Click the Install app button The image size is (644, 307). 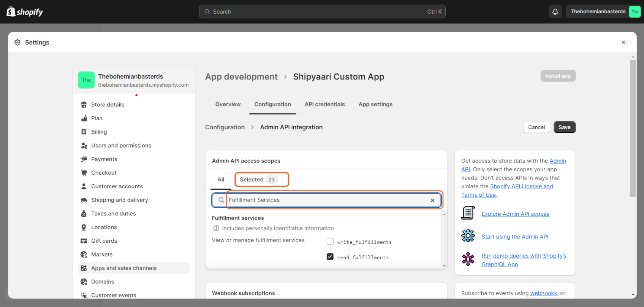558,76
